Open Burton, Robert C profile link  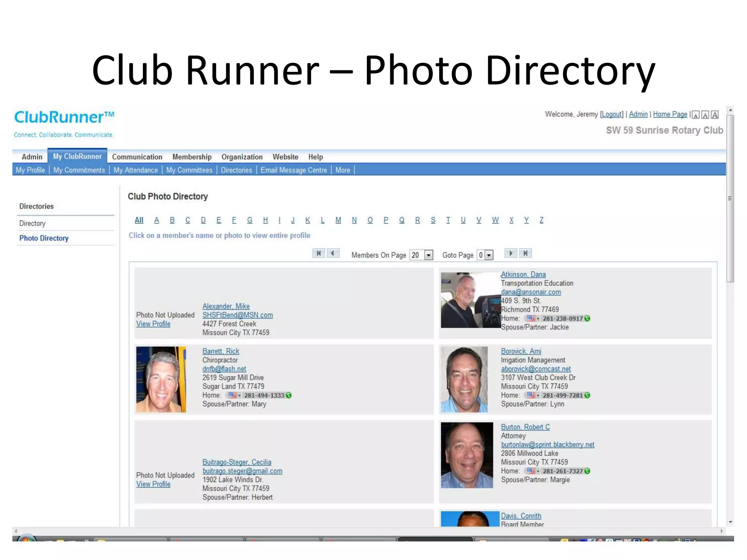click(525, 427)
